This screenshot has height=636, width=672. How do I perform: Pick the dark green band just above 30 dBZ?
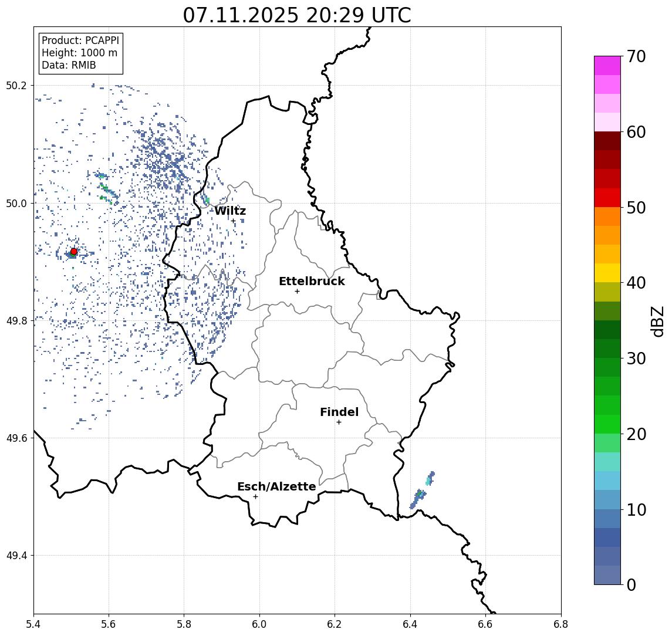pyautogui.click(x=607, y=349)
